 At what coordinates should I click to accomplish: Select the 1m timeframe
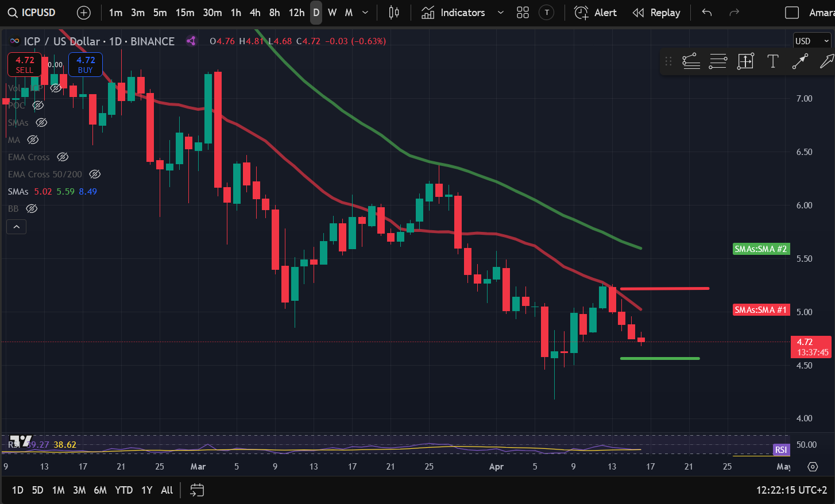[115, 13]
